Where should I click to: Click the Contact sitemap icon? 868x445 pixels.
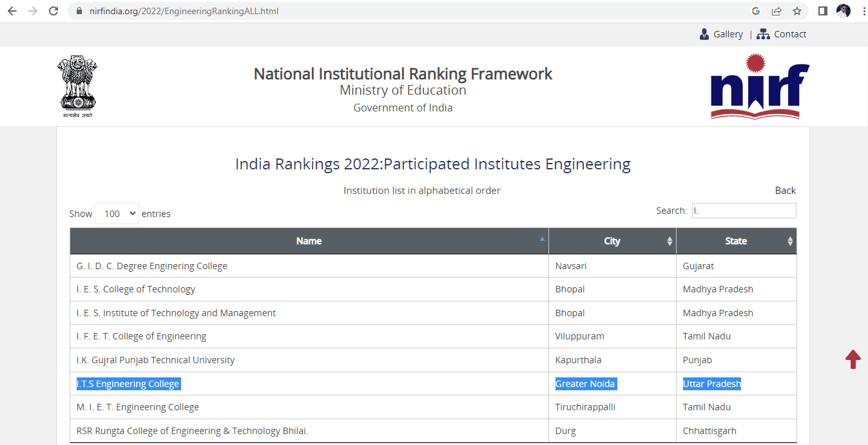pyautogui.click(x=764, y=34)
